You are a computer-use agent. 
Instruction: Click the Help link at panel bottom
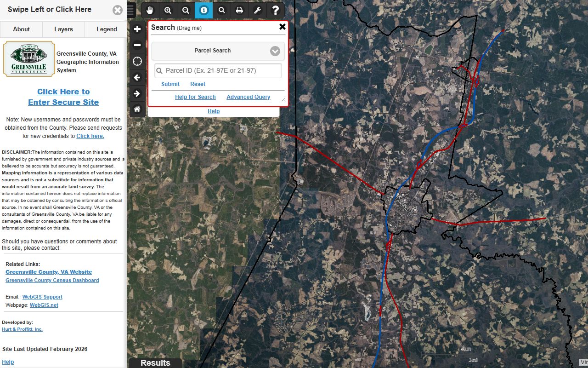coord(8,362)
